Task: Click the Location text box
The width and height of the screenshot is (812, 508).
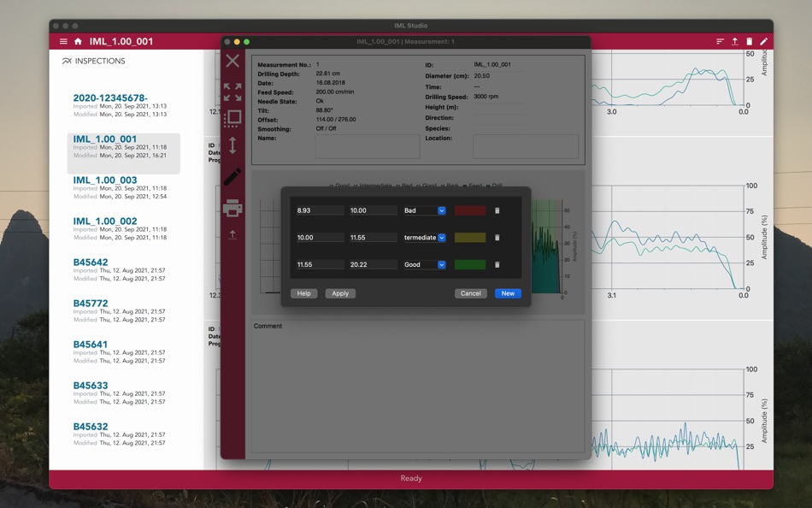Action: (526, 147)
